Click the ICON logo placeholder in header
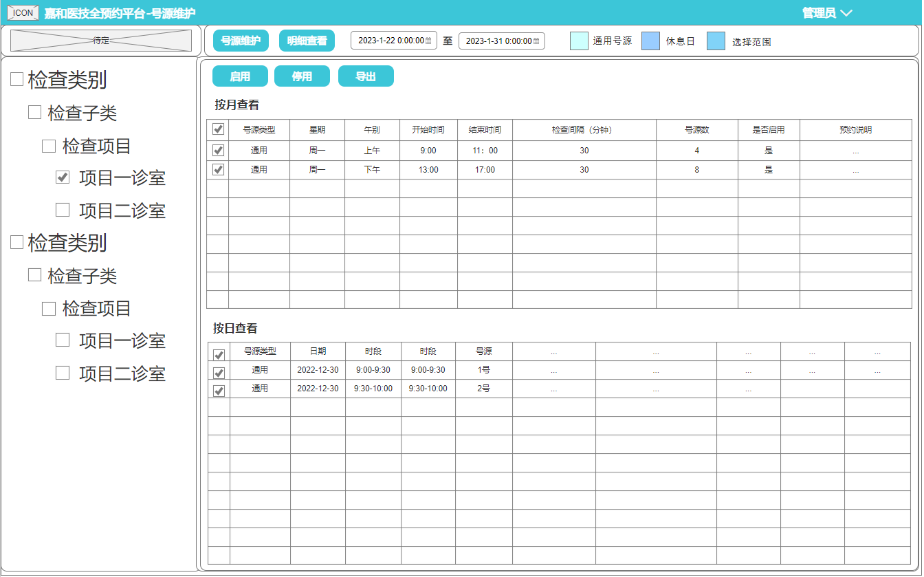This screenshot has width=924, height=577. point(23,12)
